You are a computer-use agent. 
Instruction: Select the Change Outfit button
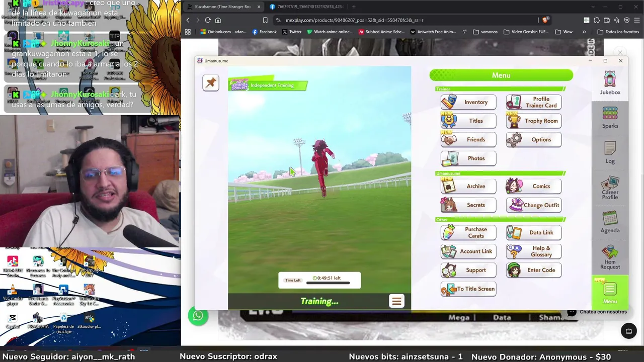coord(534,205)
